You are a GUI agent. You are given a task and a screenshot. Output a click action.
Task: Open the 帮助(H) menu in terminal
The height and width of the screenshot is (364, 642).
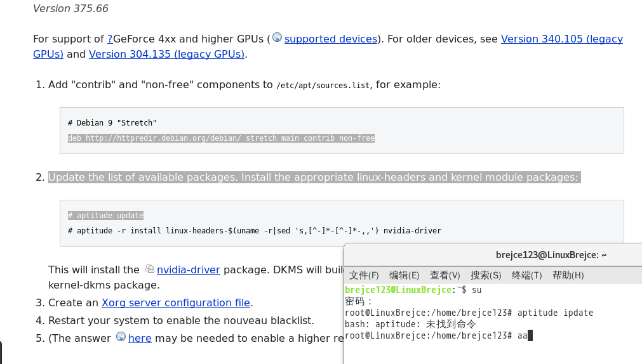(568, 275)
